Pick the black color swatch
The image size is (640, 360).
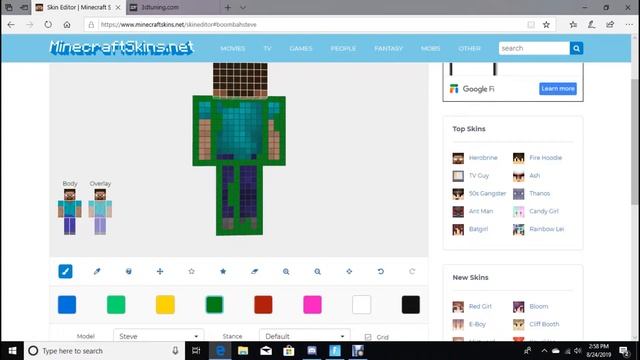tap(411, 304)
